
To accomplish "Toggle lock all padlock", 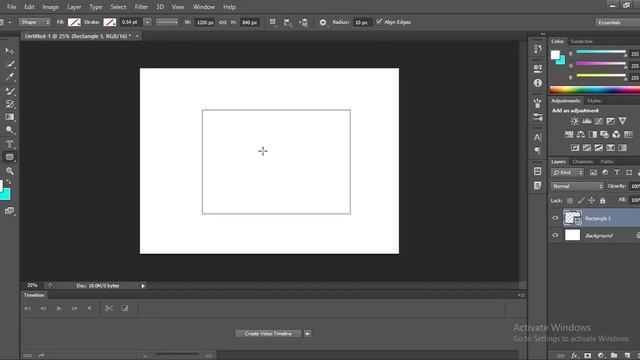I will pyautogui.click(x=602, y=200).
